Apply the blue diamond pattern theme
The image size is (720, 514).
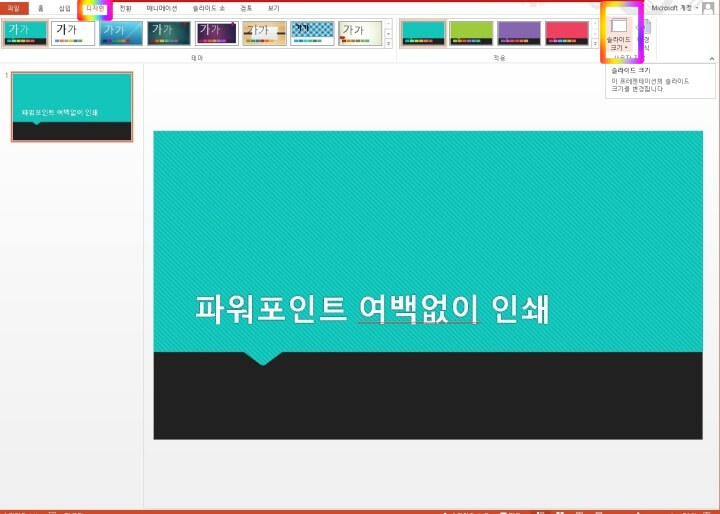pos(312,34)
